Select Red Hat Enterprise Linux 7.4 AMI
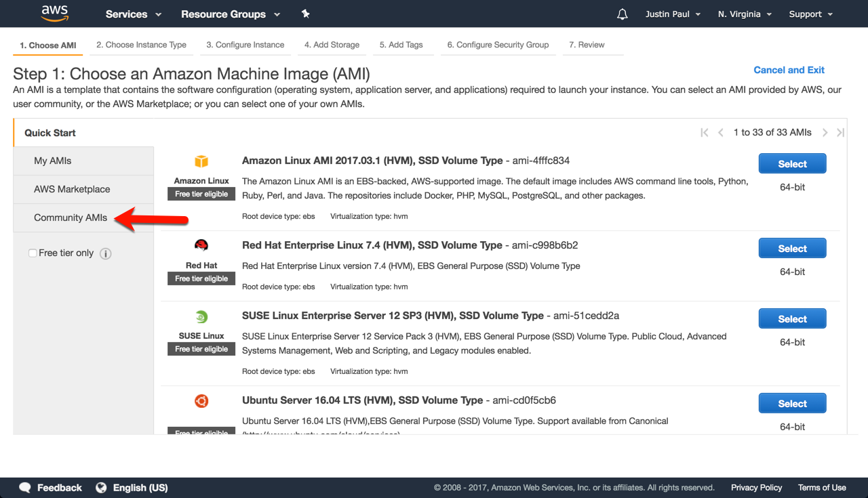868x498 pixels. click(x=792, y=249)
